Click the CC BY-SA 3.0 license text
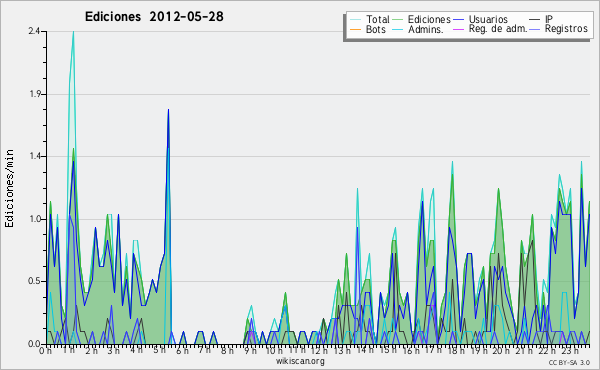This screenshot has width=600, height=370. coord(569,363)
